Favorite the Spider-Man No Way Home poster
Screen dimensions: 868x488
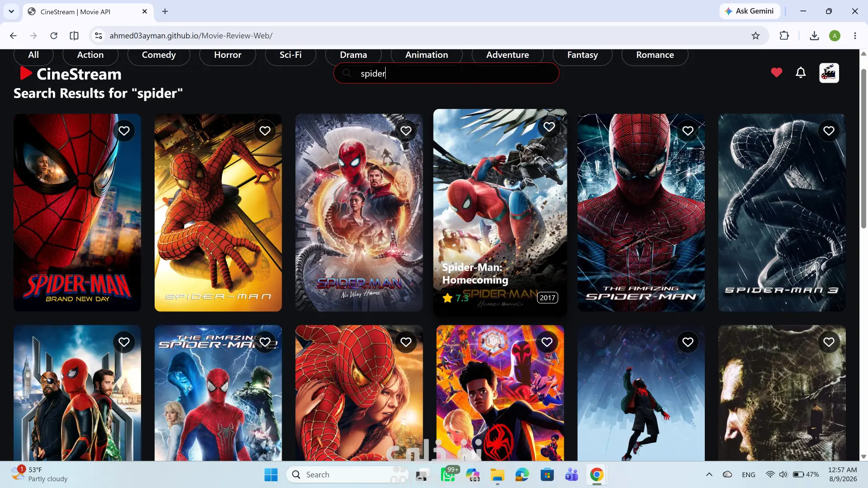[406, 131]
